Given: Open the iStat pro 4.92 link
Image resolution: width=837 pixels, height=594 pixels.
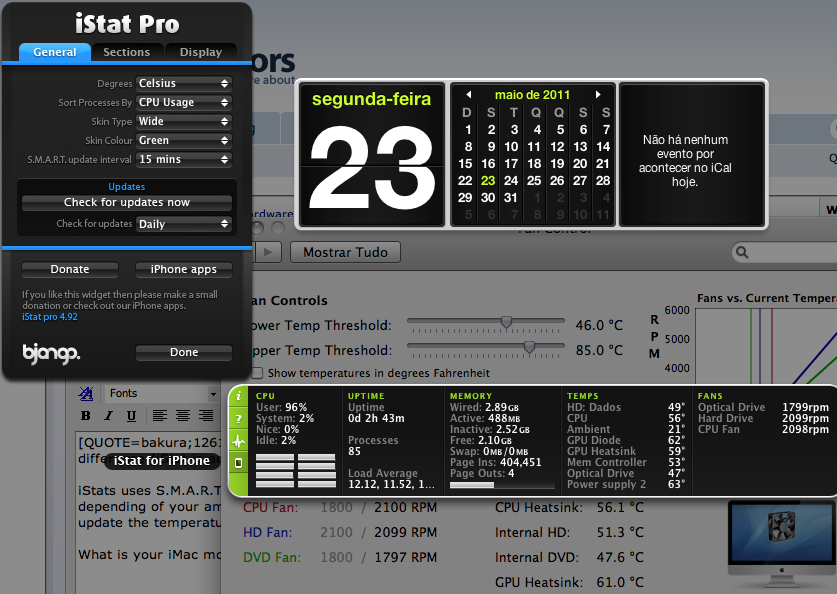Looking at the screenshot, I should click(50, 317).
